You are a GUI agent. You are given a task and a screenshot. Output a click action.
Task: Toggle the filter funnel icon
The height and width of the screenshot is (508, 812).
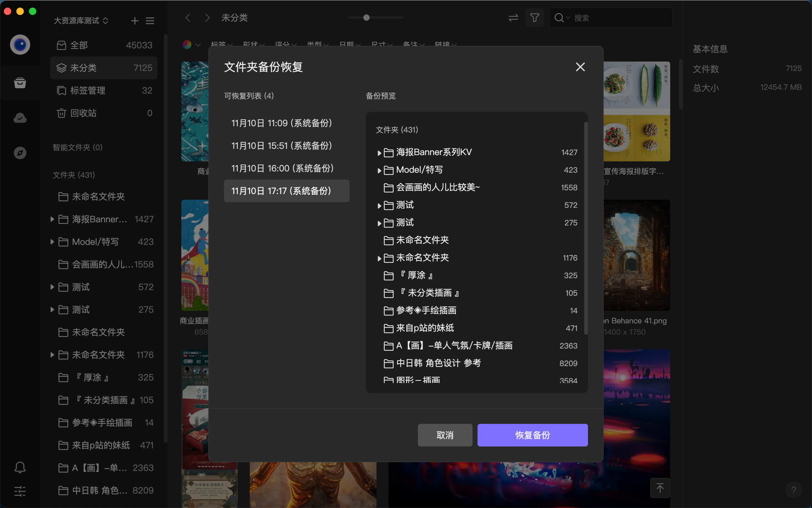(x=535, y=18)
